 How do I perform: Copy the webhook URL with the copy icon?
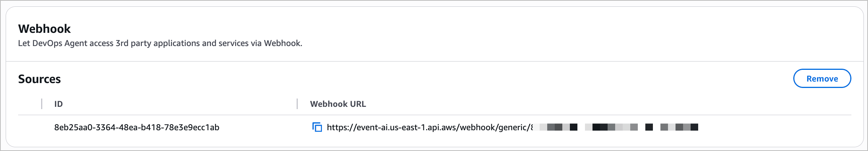point(317,127)
